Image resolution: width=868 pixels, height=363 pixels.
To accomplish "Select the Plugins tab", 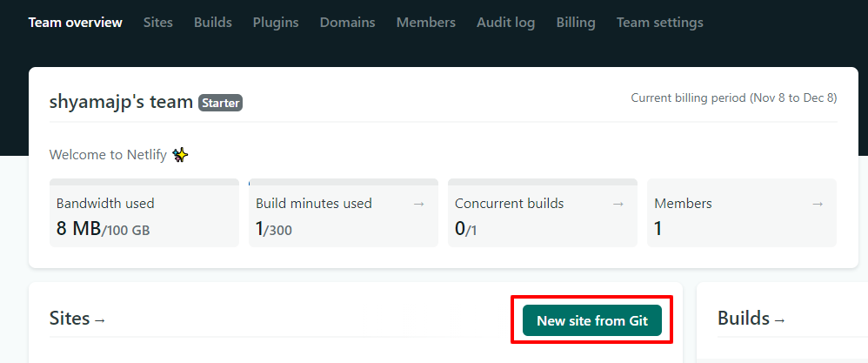I will pos(276,23).
